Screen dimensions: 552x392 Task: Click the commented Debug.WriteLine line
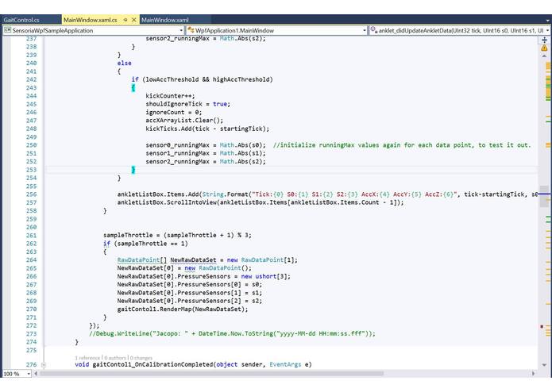tap(233, 333)
